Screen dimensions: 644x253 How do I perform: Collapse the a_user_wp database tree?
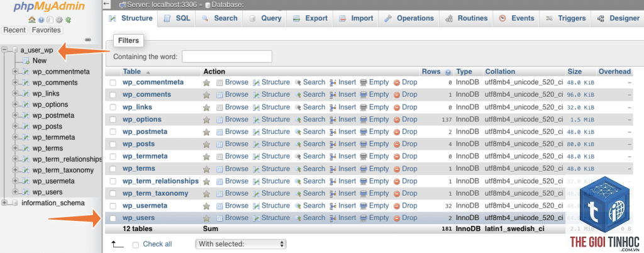[4, 50]
